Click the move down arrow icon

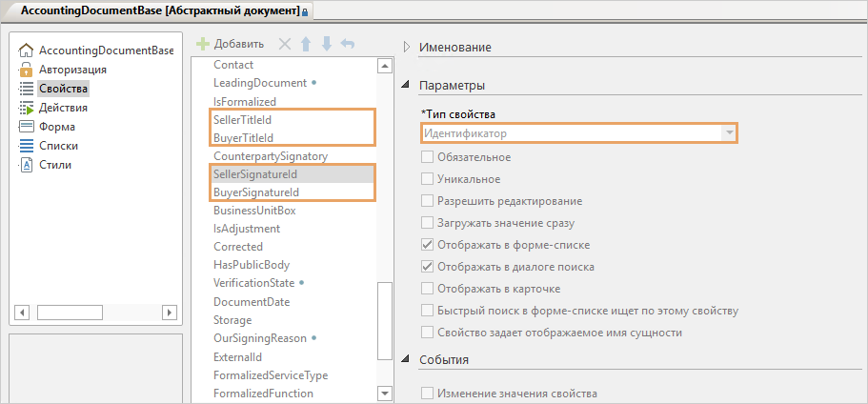[x=327, y=44]
